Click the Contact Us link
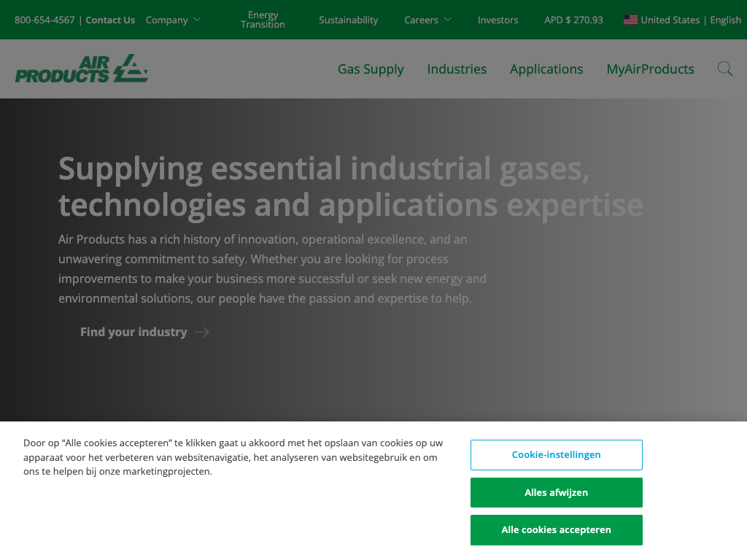Screen dimensions: 747x560 (110, 20)
